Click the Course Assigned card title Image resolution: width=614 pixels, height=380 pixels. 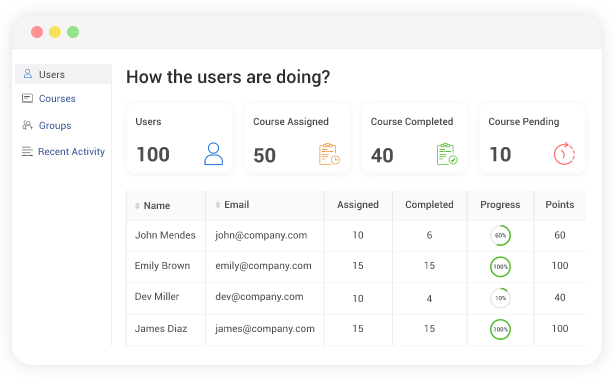click(x=291, y=122)
